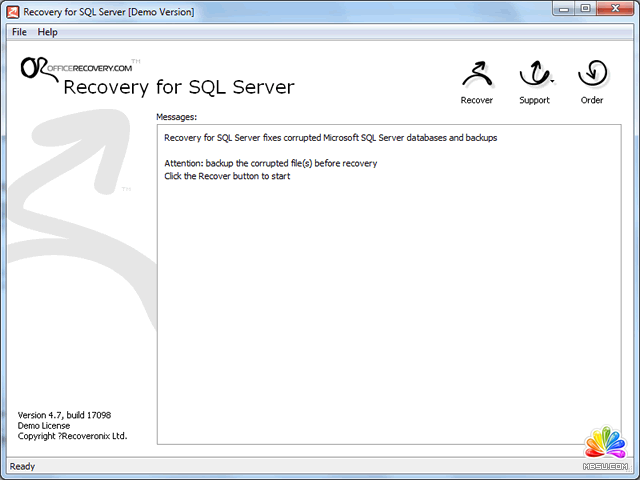The image size is (640, 480).
Task: Click the application icon in title bar
Action: click(x=13, y=11)
